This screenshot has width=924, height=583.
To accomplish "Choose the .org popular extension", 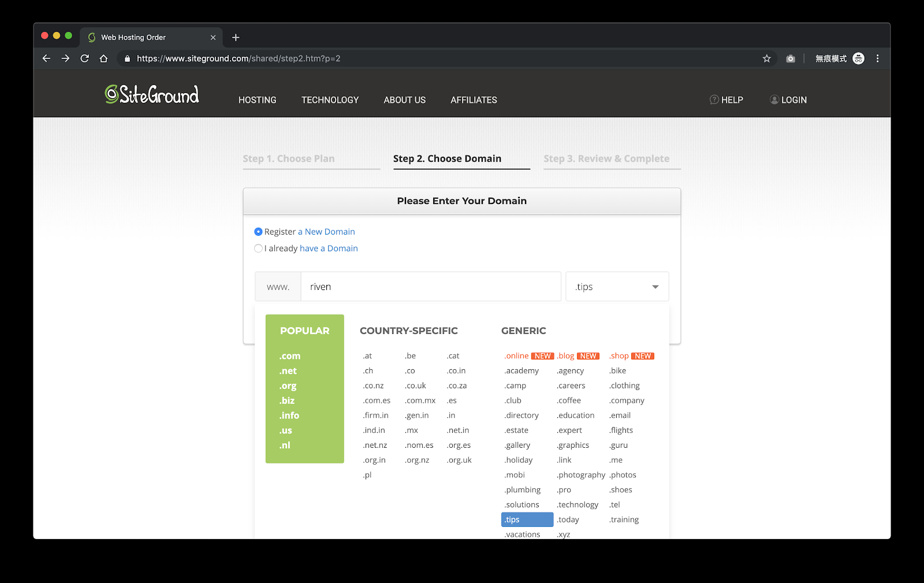I will click(288, 386).
